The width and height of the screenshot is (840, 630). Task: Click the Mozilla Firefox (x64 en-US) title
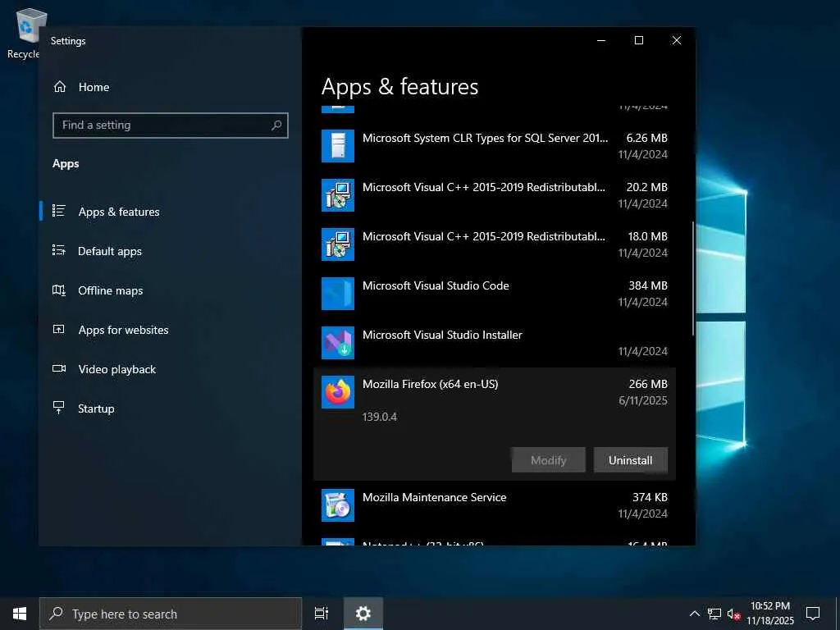tap(430, 384)
